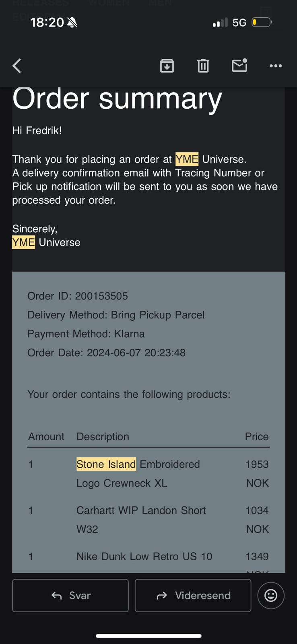Image resolution: width=297 pixels, height=644 pixels.
Task: Tap the highlighted Stone Island text
Action: 106,464
